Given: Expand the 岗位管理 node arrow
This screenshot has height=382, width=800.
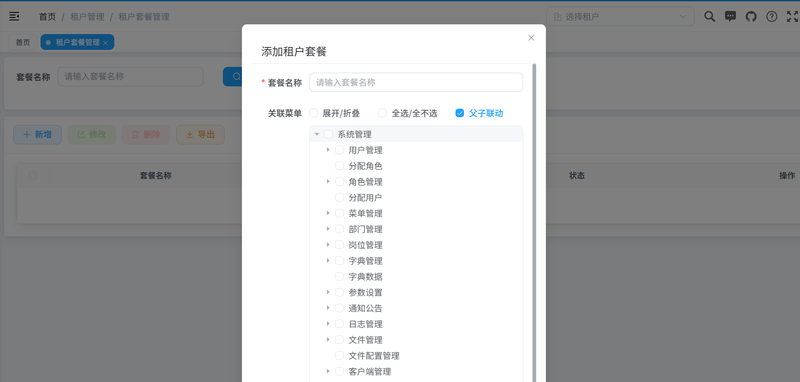Looking at the screenshot, I should coord(328,245).
